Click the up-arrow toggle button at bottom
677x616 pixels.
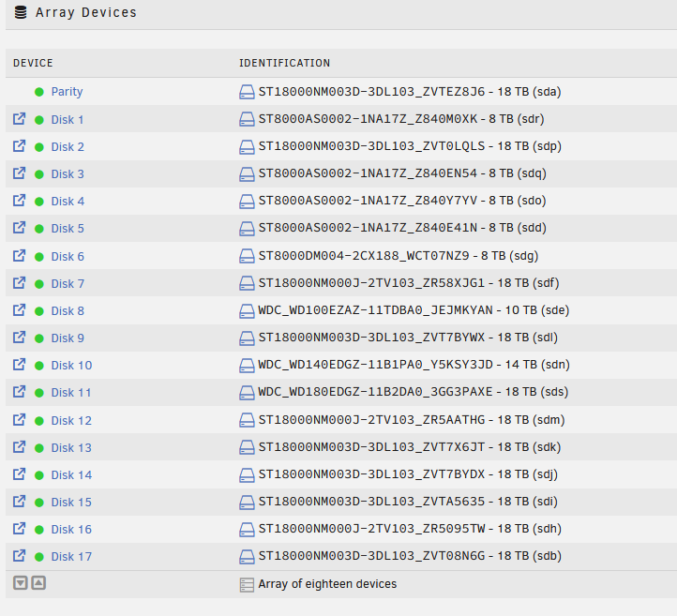point(38,583)
